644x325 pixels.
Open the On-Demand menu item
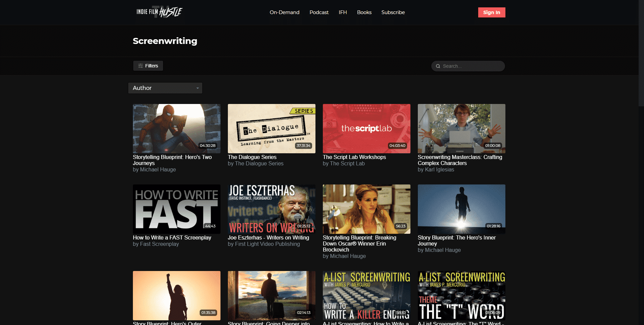click(284, 12)
